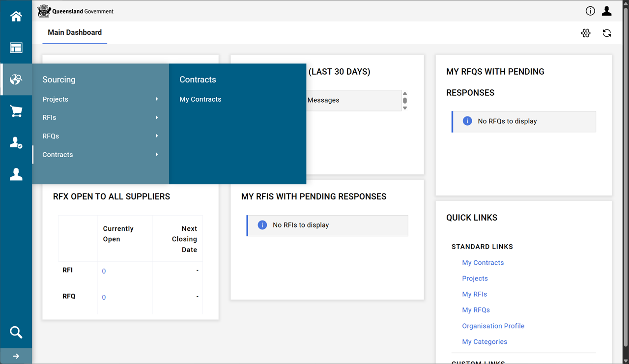Click the shopping cart sidebar icon
This screenshot has height=364, width=629.
(x=16, y=111)
